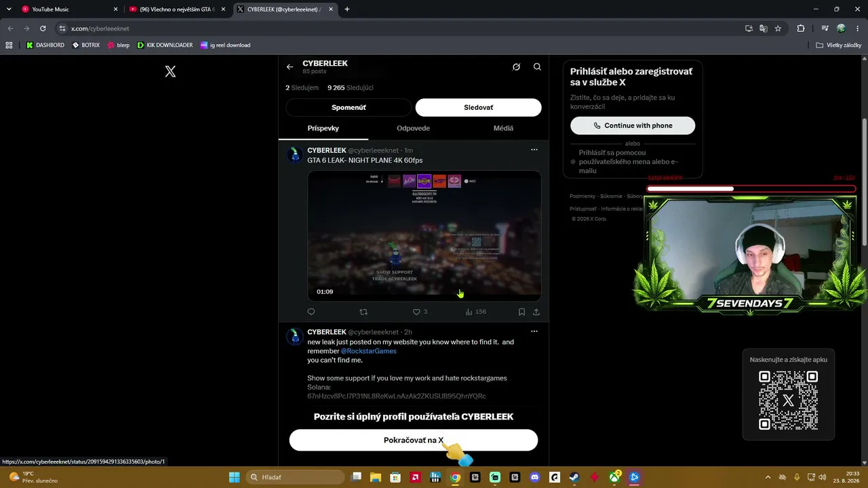Screen dimensions: 868x488
Task: Bookmark the GTA 6 LEAK post
Action: click(521, 312)
